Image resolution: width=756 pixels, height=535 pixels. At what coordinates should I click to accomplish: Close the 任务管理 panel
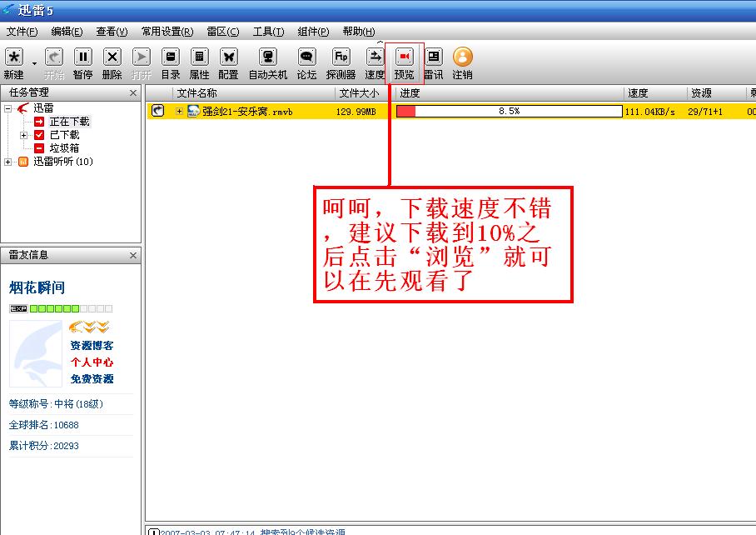point(133,93)
